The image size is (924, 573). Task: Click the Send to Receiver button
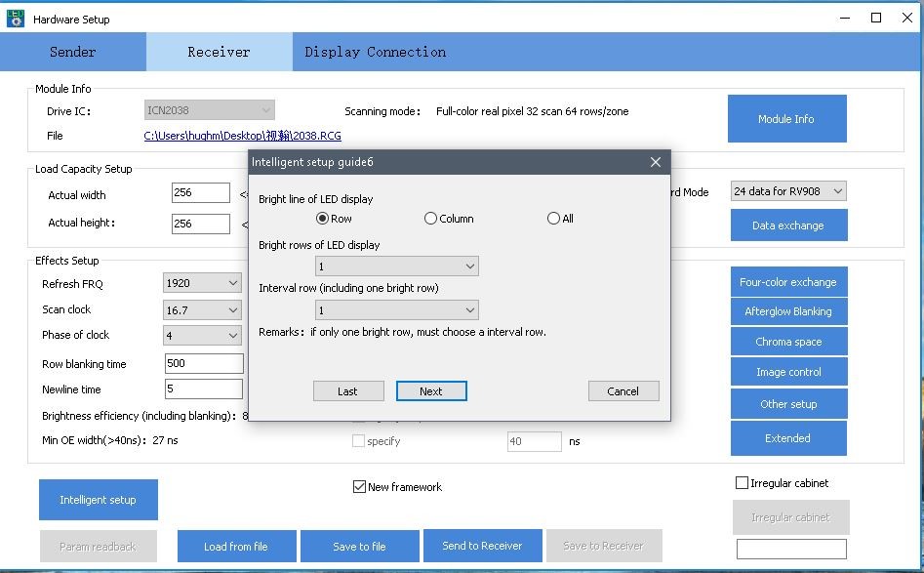(482, 546)
